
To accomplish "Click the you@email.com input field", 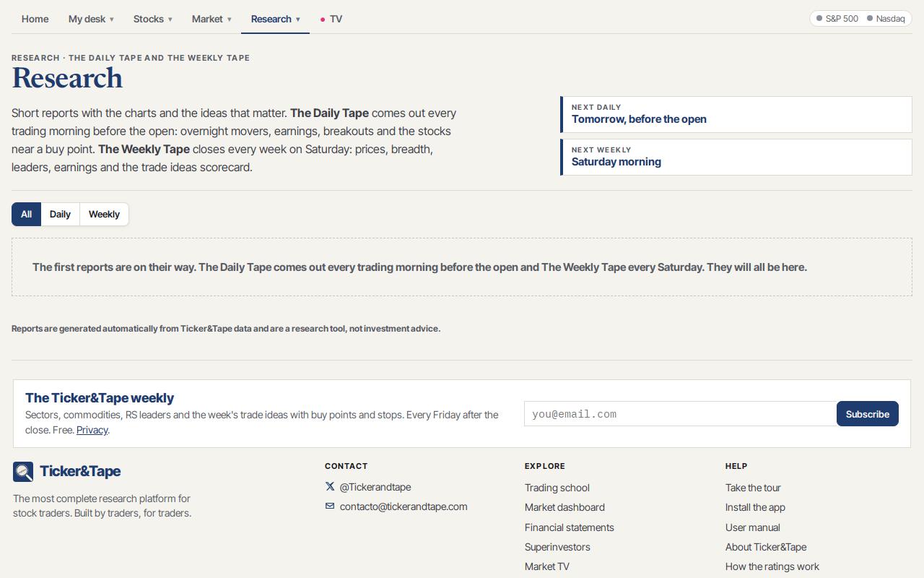I will click(680, 414).
